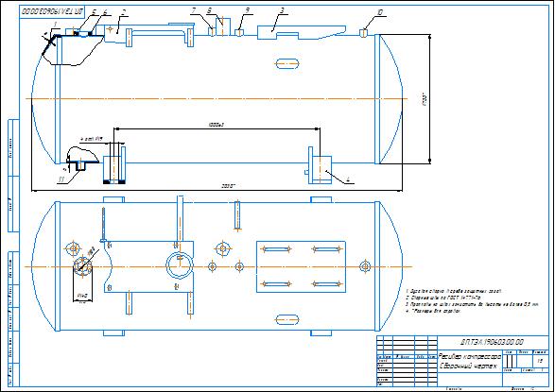This screenshot has width=555, height=392.
Task: Click callout number 9 on the side view
Action: [x=248, y=10]
